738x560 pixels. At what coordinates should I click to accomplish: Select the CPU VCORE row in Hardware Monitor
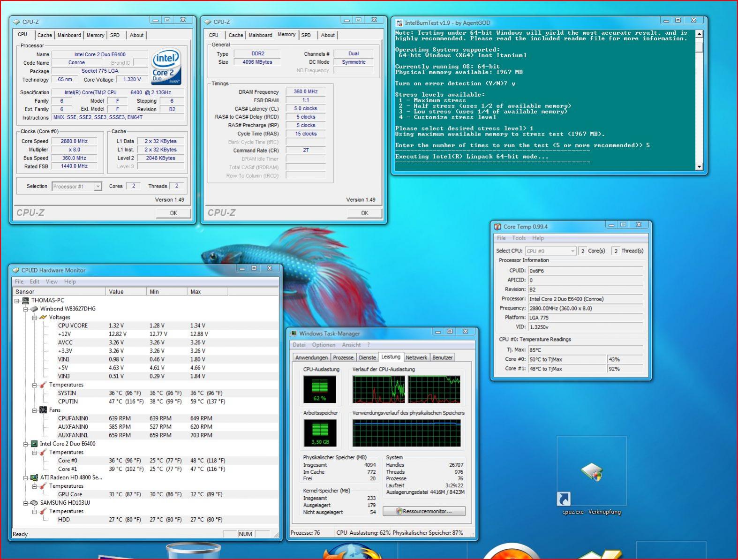[145, 325]
